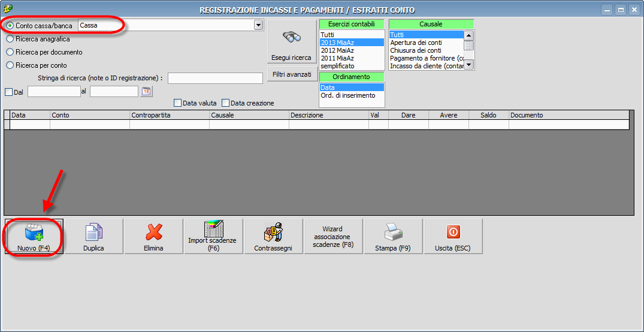
Task: Maximize the Registrazione incassi window
Action: tap(621, 9)
